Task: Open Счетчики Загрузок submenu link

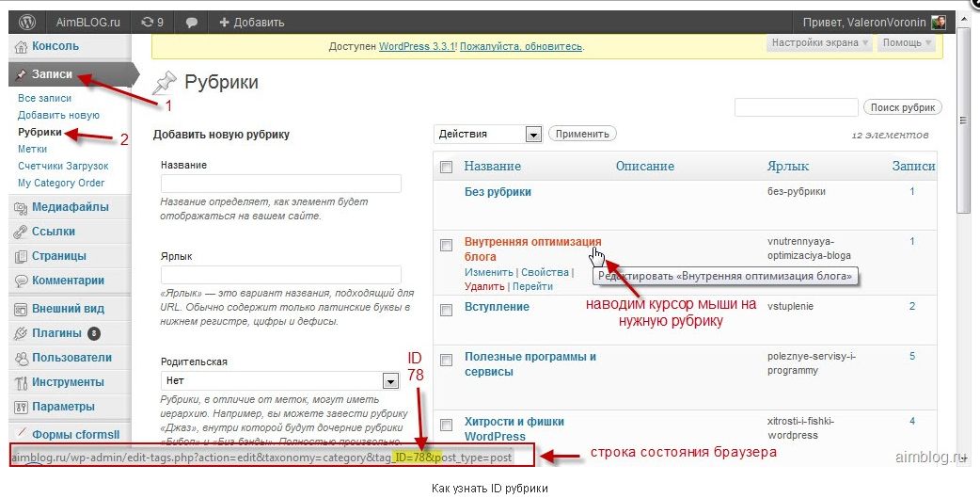Action: pyautogui.click(x=63, y=166)
